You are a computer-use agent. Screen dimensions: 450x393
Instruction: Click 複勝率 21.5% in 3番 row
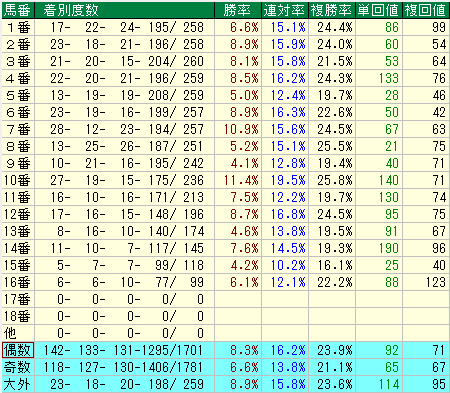click(335, 61)
